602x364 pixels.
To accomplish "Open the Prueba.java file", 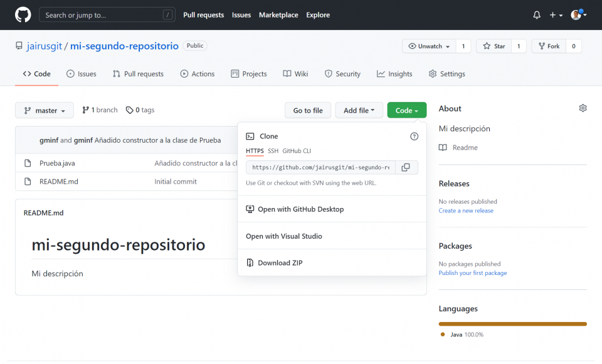I will coord(57,163).
